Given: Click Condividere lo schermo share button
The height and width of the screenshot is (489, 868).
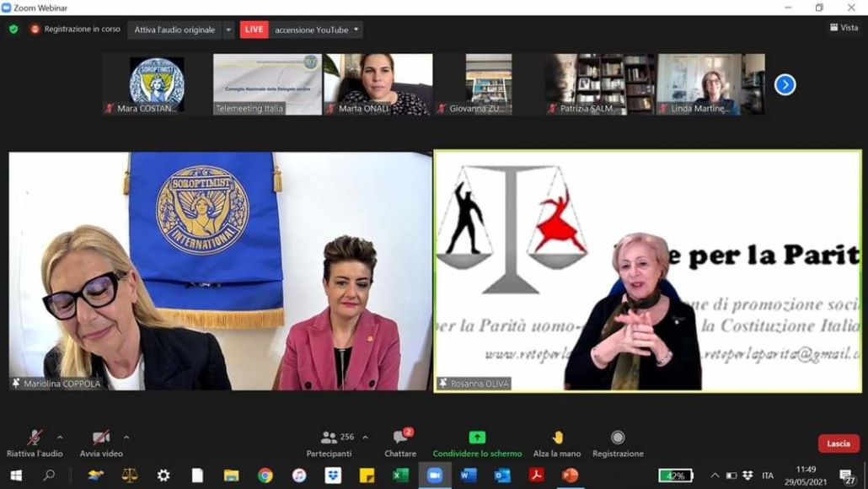Looking at the screenshot, I should coord(477,443).
